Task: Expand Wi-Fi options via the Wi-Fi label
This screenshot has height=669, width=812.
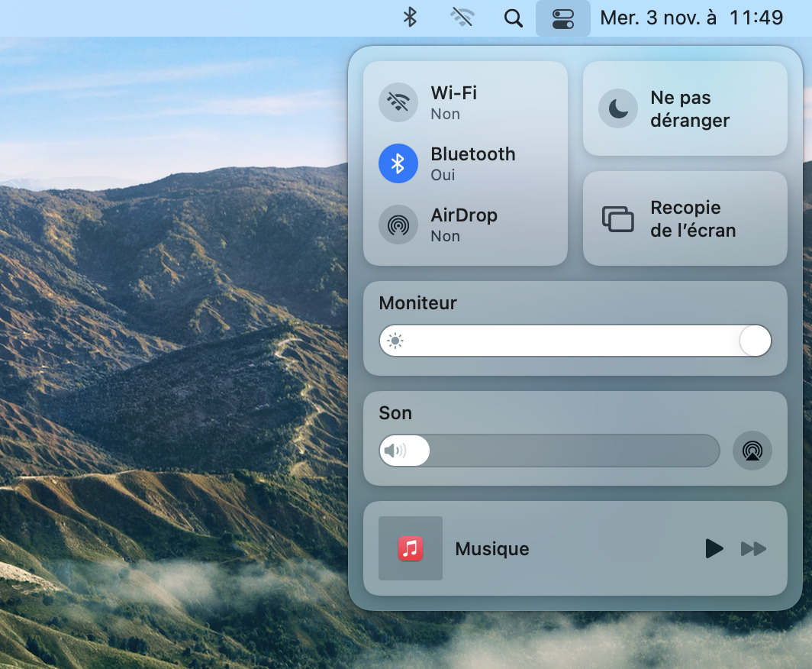Action: click(x=454, y=93)
